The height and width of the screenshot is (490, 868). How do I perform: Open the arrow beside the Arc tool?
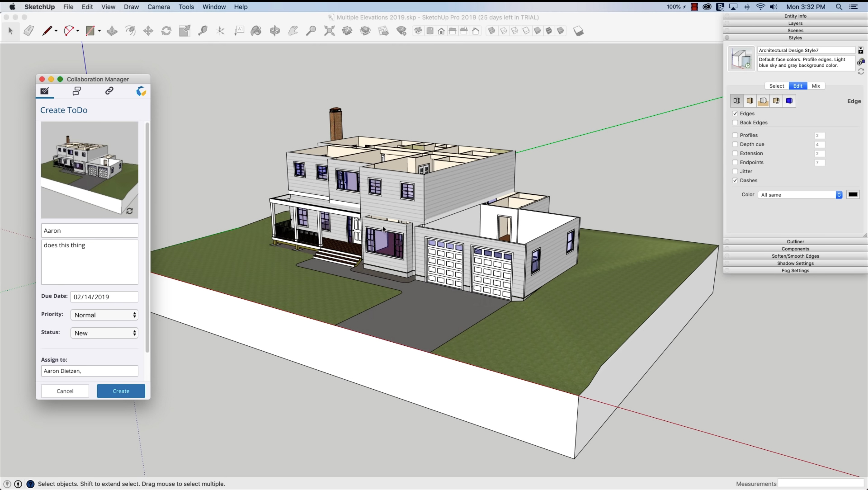coord(78,31)
